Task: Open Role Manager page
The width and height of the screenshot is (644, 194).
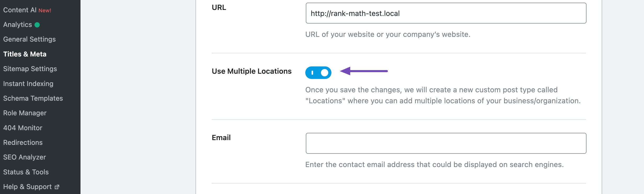Action: (25, 113)
